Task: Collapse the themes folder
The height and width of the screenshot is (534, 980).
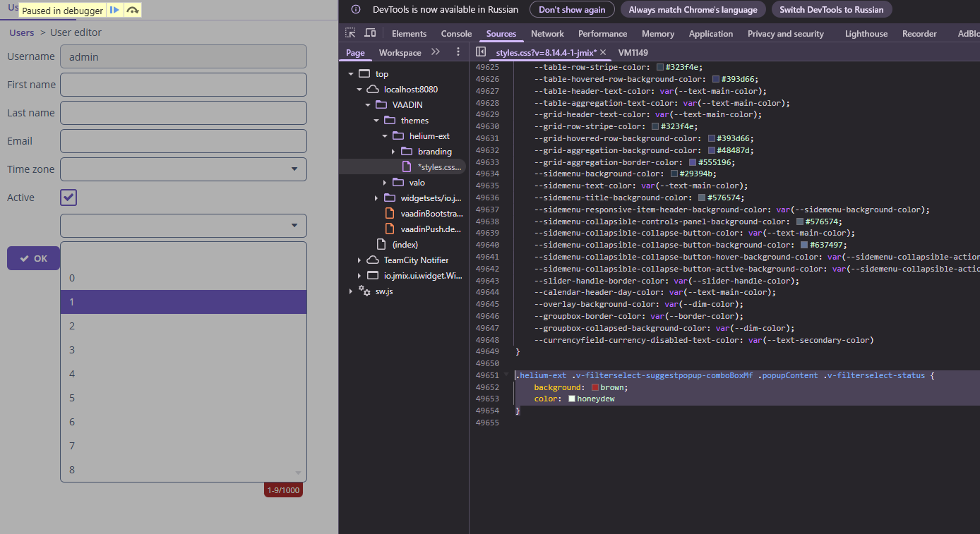Action: (376, 121)
